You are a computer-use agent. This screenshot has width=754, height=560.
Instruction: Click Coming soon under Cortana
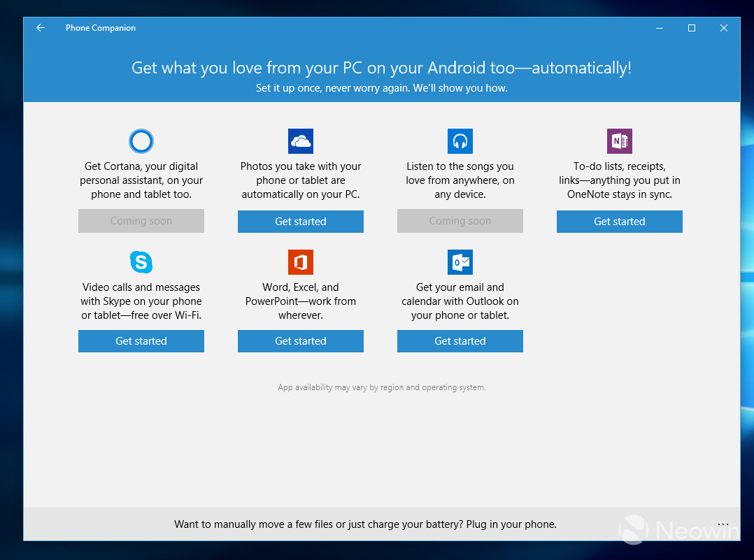[x=141, y=221]
